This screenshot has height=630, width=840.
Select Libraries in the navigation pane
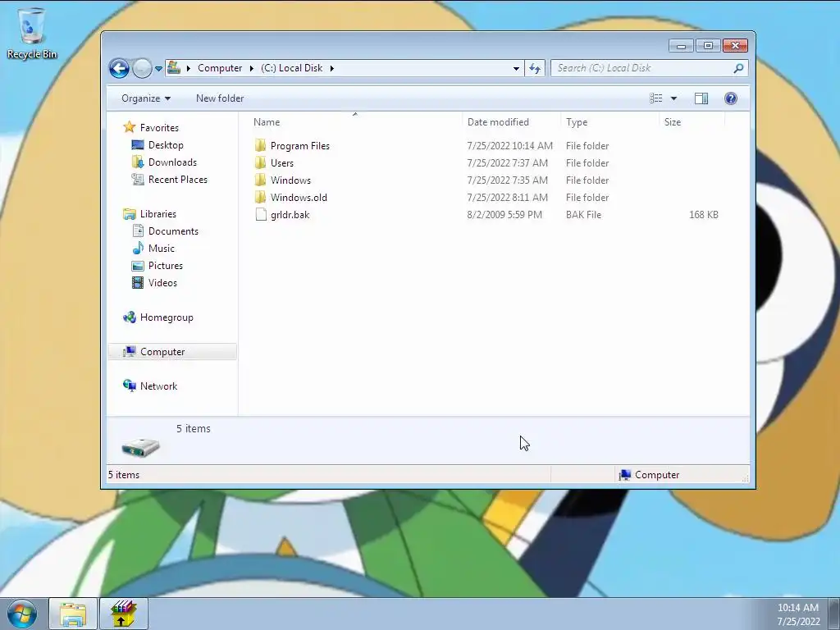point(158,214)
